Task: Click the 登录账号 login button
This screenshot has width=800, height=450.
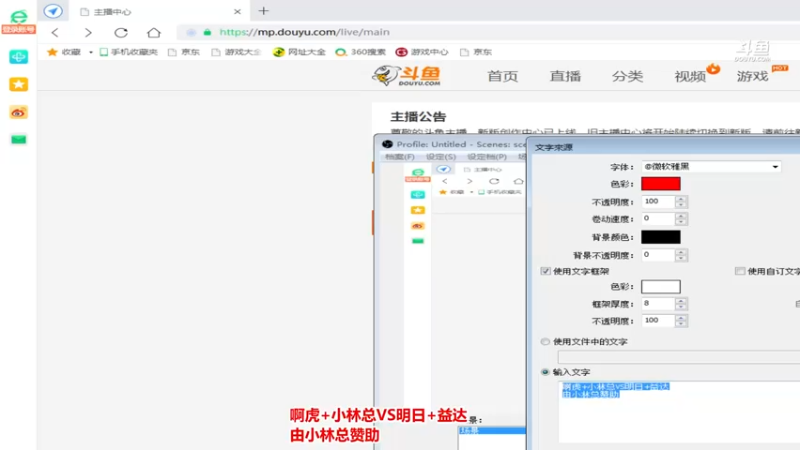Action: pyautogui.click(x=18, y=30)
